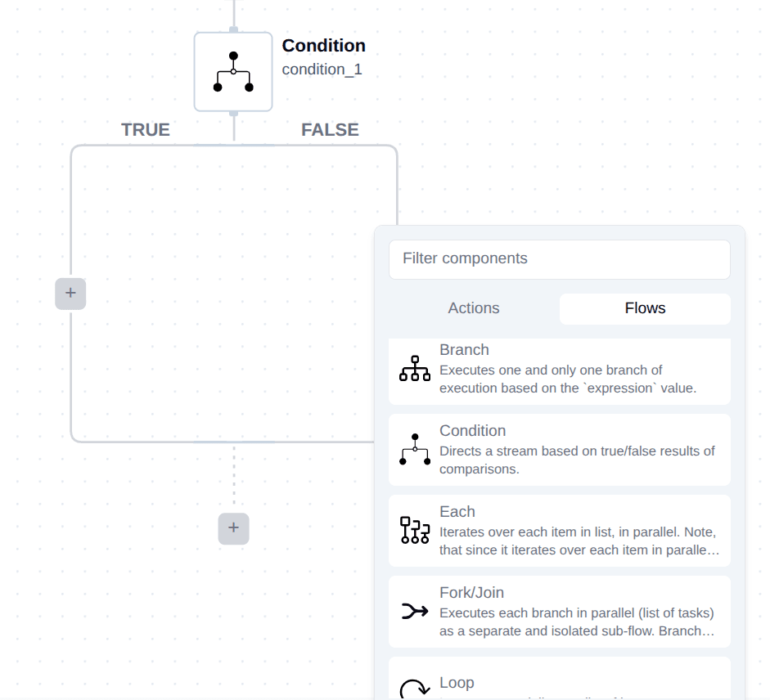Select the Branch component entry
Screen dimensions: 770x700
click(x=559, y=369)
